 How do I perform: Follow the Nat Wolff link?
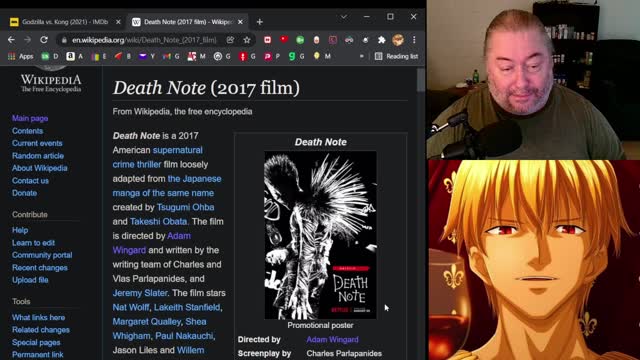(131, 307)
